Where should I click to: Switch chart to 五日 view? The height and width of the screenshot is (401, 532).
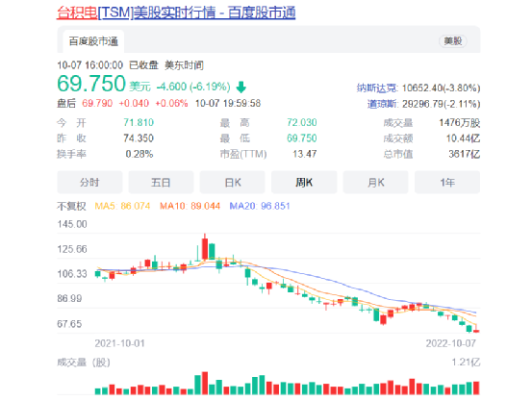click(161, 183)
